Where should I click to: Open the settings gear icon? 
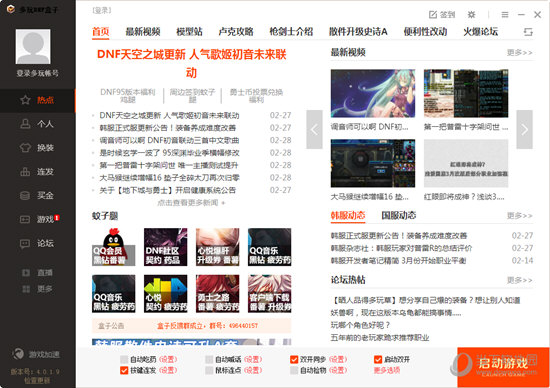[x=471, y=14]
